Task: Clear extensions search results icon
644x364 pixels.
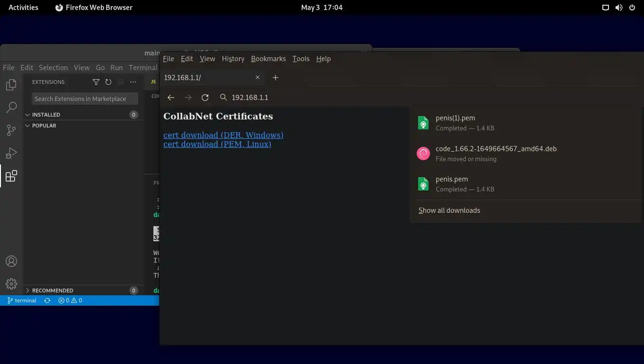Action: (x=121, y=82)
